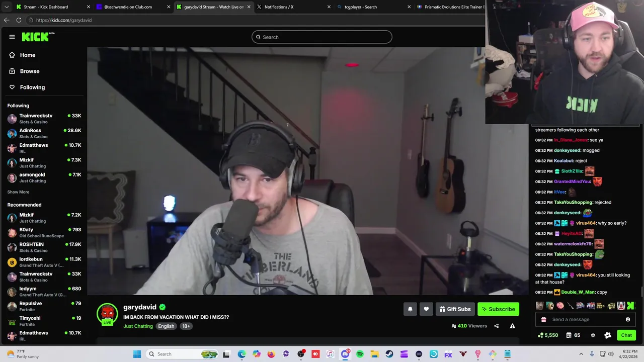Open the clock and date panel
This screenshot has width=644, height=362.
tap(628, 354)
